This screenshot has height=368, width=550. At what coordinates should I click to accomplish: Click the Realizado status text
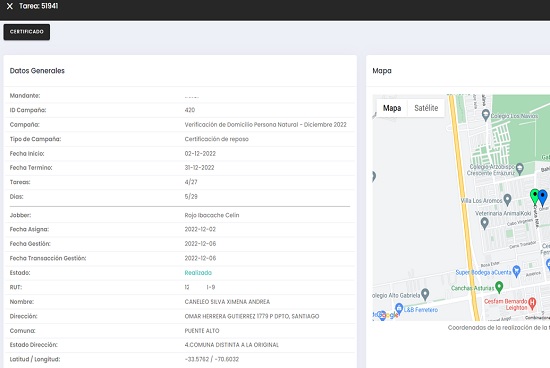click(198, 273)
